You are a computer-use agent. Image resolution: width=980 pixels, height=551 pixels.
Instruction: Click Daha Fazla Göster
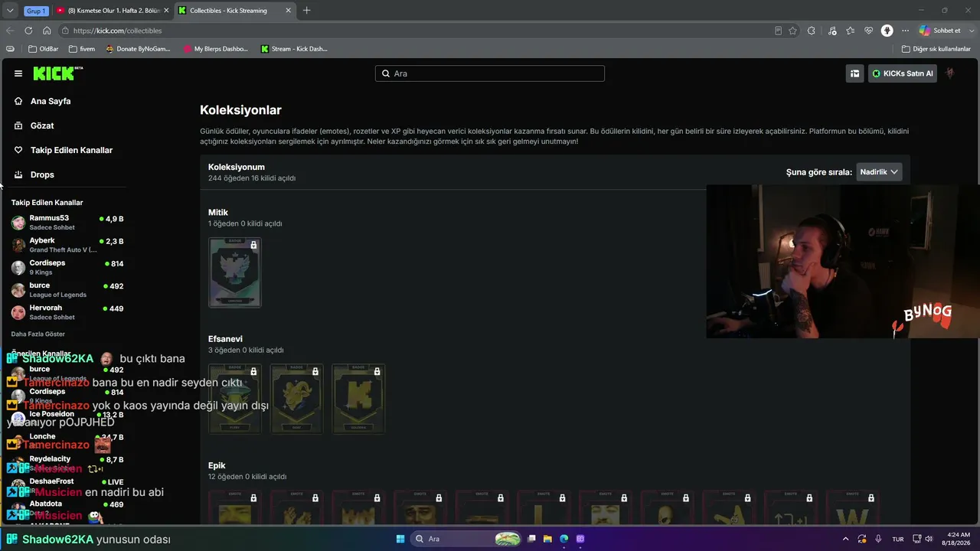(x=38, y=334)
